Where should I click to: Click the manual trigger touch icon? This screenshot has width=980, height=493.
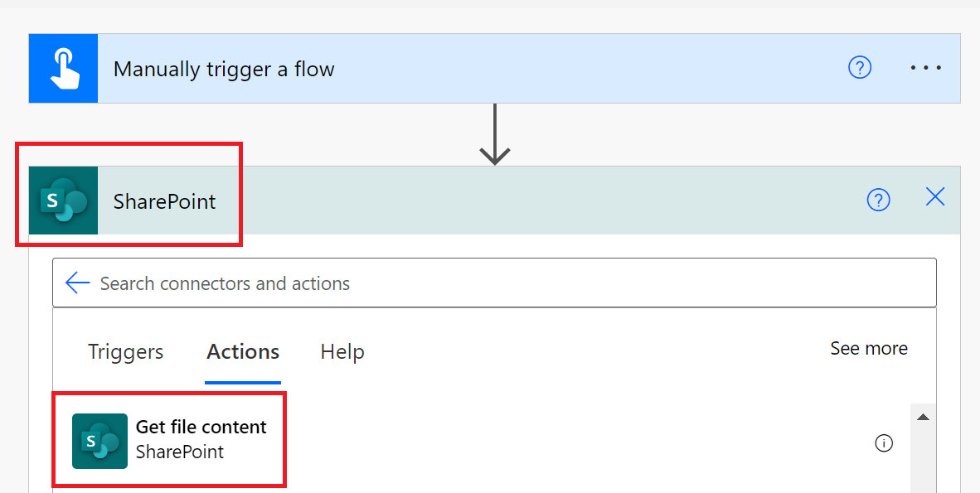pyautogui.click(x=63, y=68)
